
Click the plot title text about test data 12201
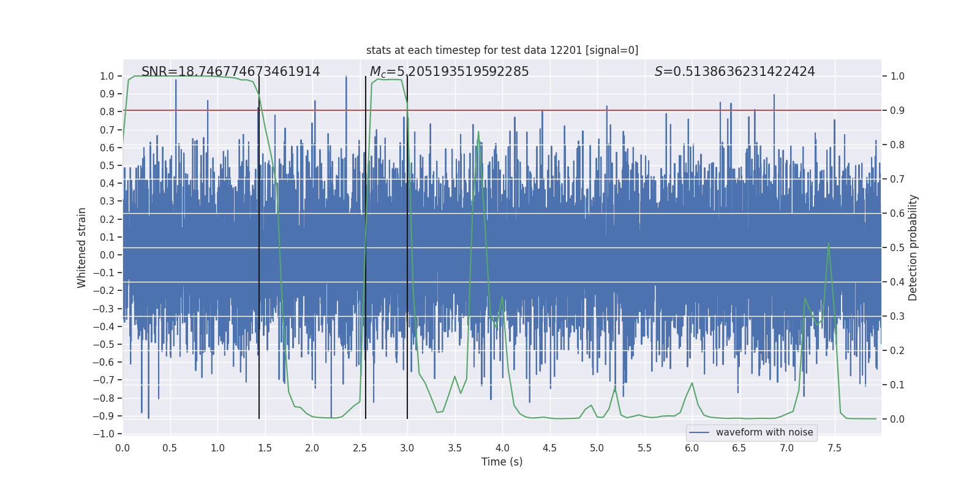pyautogui.click(x=502, y=50)
